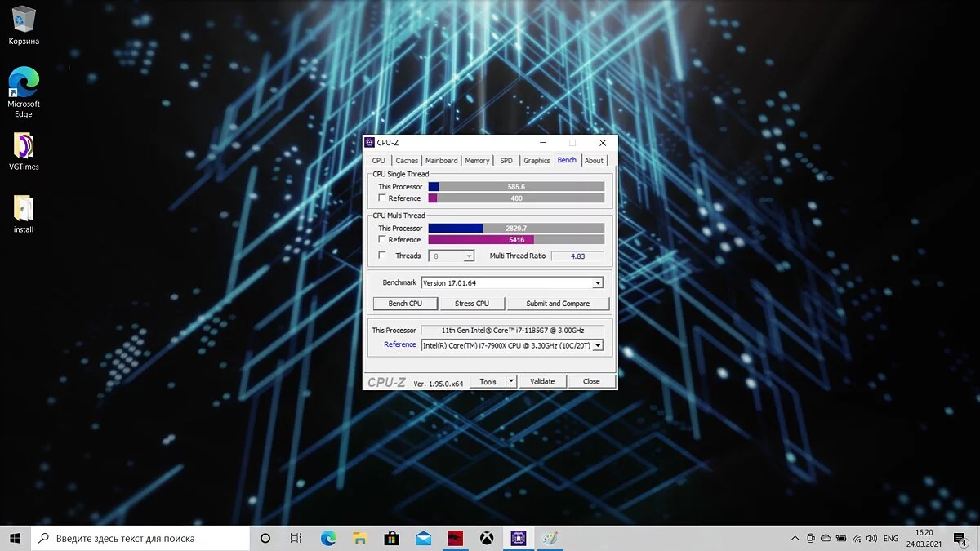Image resolution: width=980 pixels, height=551 pixels.
Task: Launch Edge from the taskbar
Action: 328,539
